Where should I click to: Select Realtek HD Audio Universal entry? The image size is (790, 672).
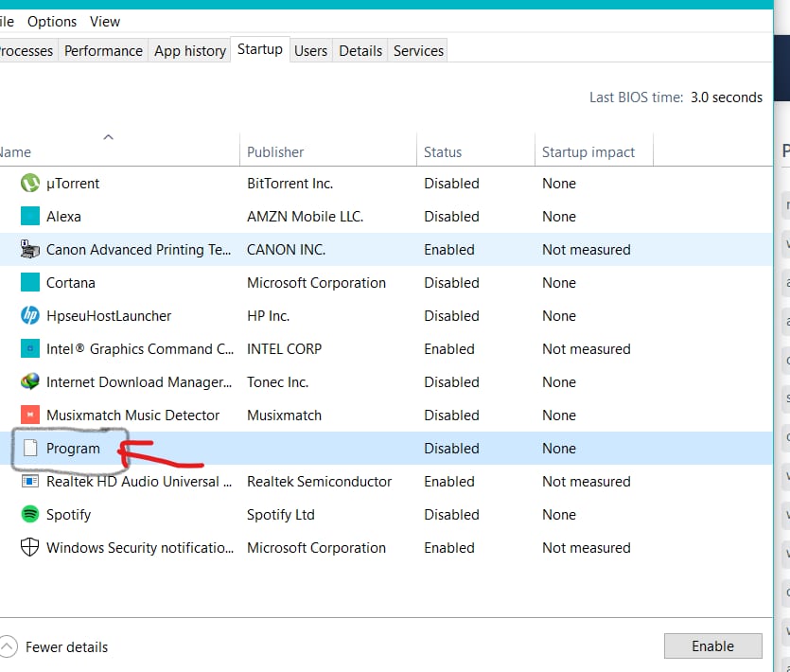[x=386, y=482]
